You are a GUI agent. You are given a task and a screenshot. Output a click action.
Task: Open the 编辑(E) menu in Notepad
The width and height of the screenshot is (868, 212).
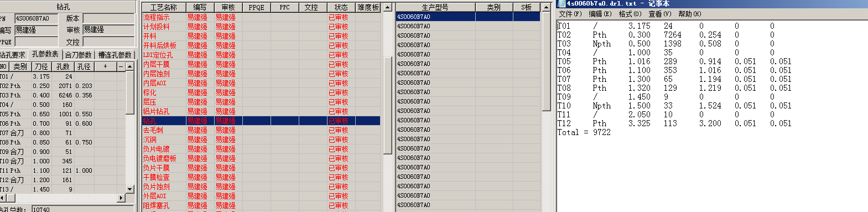pyautogui.click(x=600, y=14)
